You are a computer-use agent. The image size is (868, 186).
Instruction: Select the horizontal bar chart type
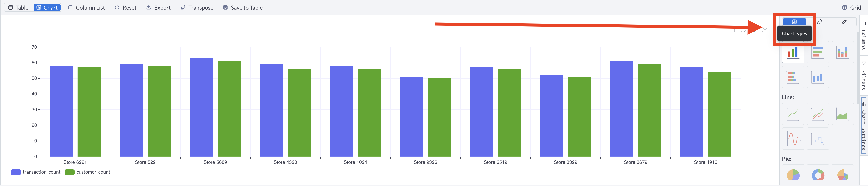(x=818, y=52)
